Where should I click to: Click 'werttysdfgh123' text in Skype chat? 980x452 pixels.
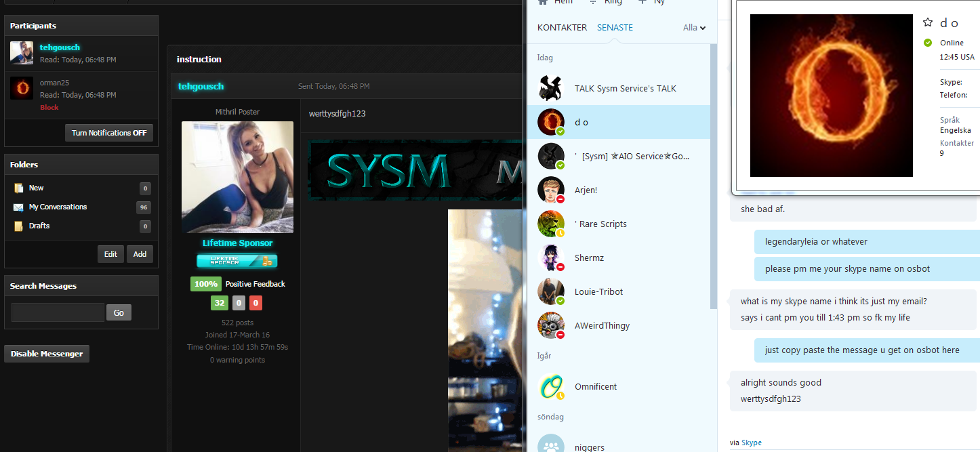click(x=771, y=398)
